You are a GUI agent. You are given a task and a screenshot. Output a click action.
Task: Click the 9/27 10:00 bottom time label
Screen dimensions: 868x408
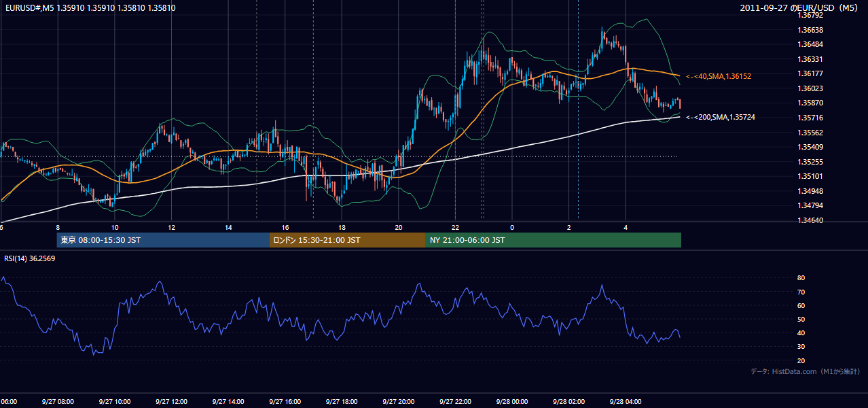(115, 402)
